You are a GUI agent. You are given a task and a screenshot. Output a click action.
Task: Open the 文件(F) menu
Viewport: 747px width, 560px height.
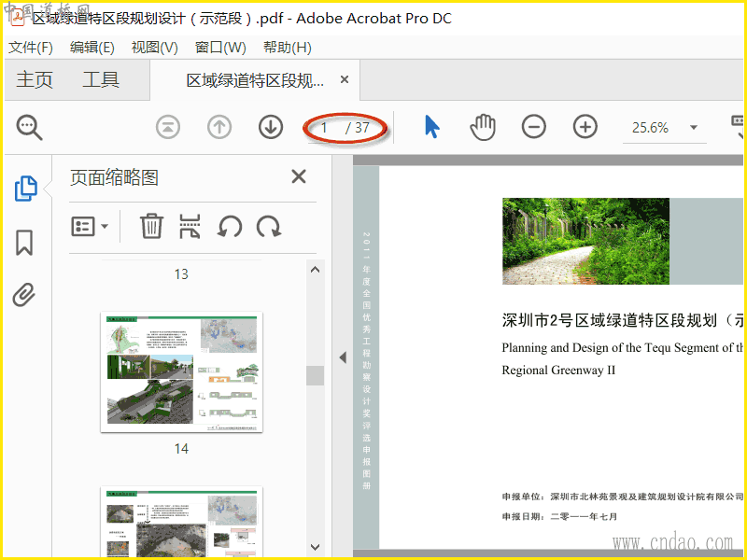31,48
